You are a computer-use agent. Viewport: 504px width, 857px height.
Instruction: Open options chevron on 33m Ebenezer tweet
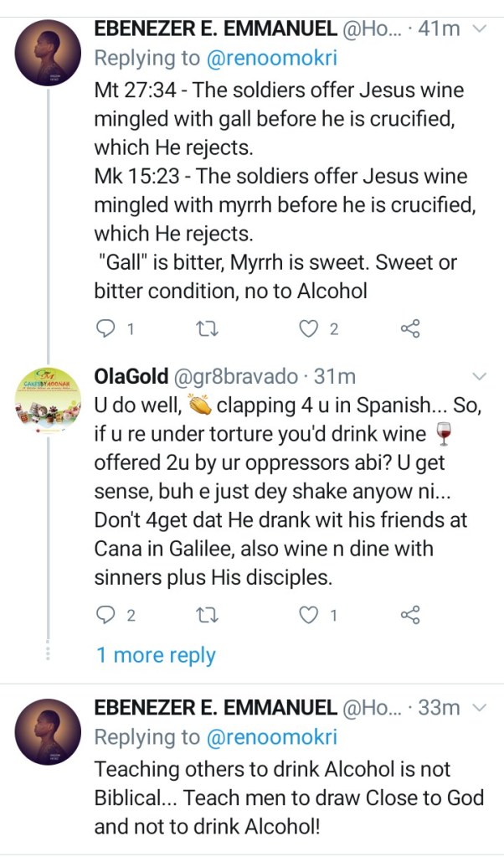480,709
